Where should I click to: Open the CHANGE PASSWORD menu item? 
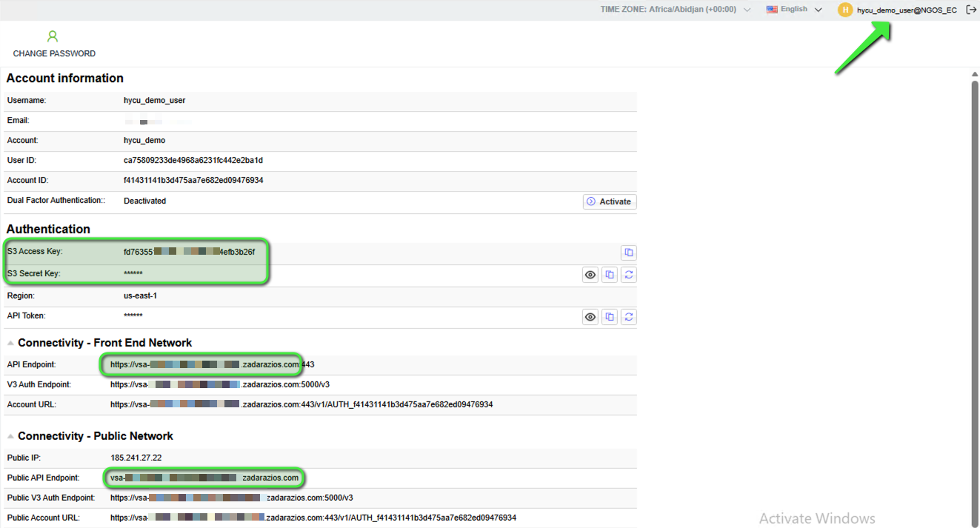pyautogui.click(x=54, y=53)
